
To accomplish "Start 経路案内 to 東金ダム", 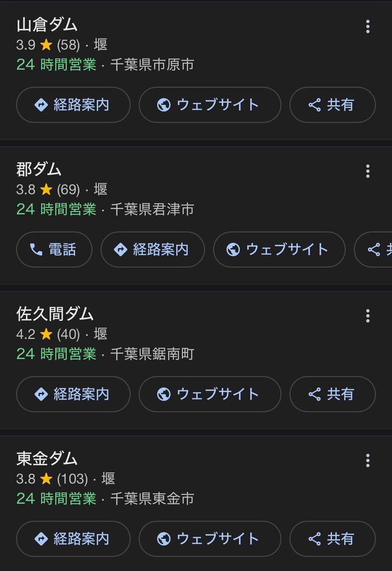I will coord(73,539).
